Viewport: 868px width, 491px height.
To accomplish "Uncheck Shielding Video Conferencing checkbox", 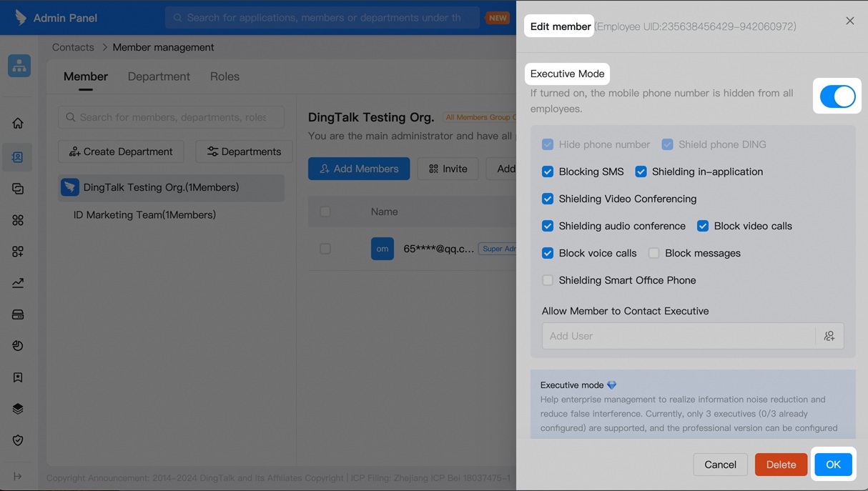I will (548, 199).
